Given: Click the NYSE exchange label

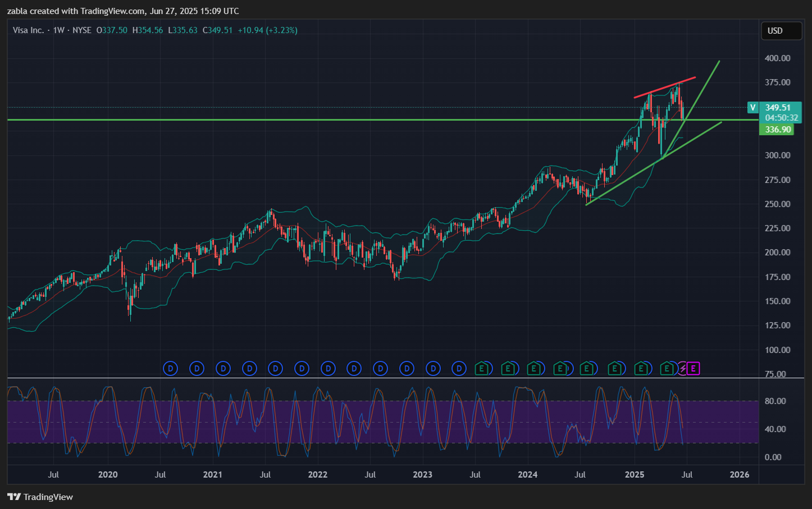Looking at the screenshot, I should 82,30.
